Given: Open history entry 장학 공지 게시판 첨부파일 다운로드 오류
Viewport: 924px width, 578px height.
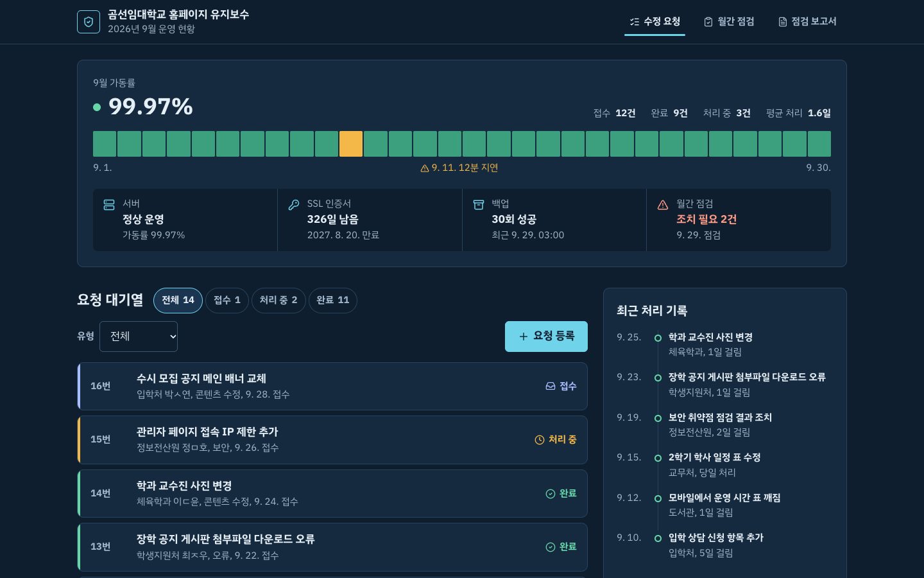Looking at the screenshot, I should click(x=747, y=377).
